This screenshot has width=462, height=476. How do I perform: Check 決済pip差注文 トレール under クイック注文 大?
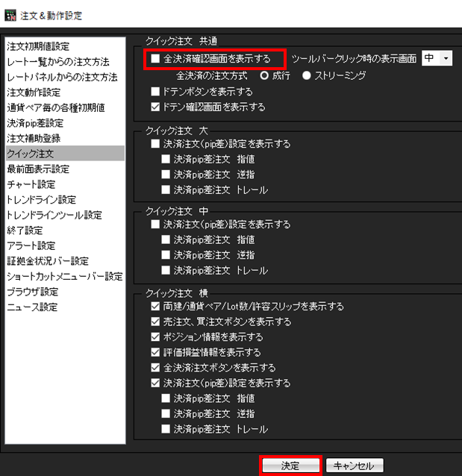(x=166, y=190)
